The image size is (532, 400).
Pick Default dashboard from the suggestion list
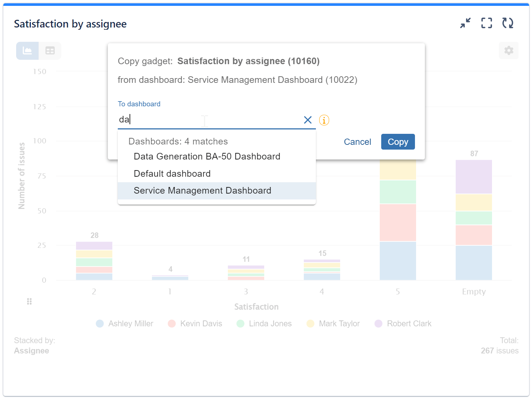pyautogui.click(x=172, y=173)
